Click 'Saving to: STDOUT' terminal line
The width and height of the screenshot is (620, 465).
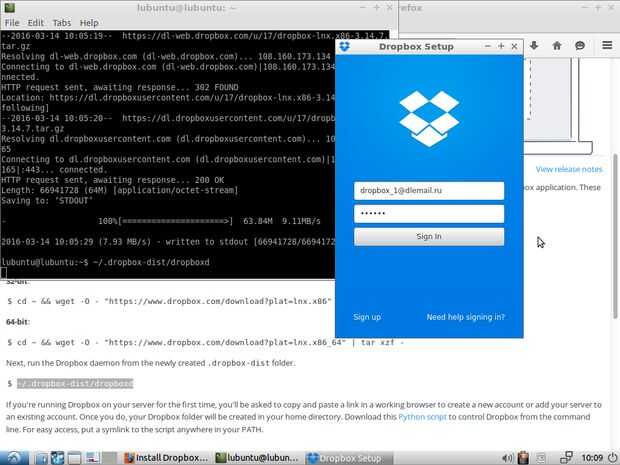pos(47,200)
